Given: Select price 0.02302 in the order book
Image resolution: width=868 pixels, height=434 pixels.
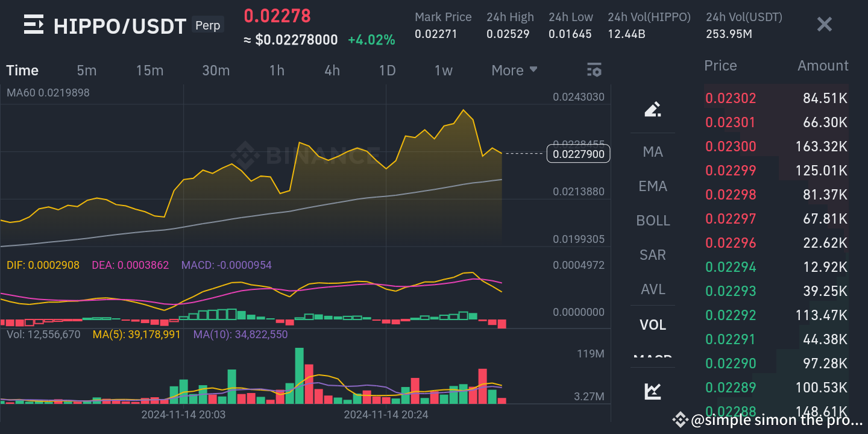Looking at the screenshot, I should coord(731,98).
